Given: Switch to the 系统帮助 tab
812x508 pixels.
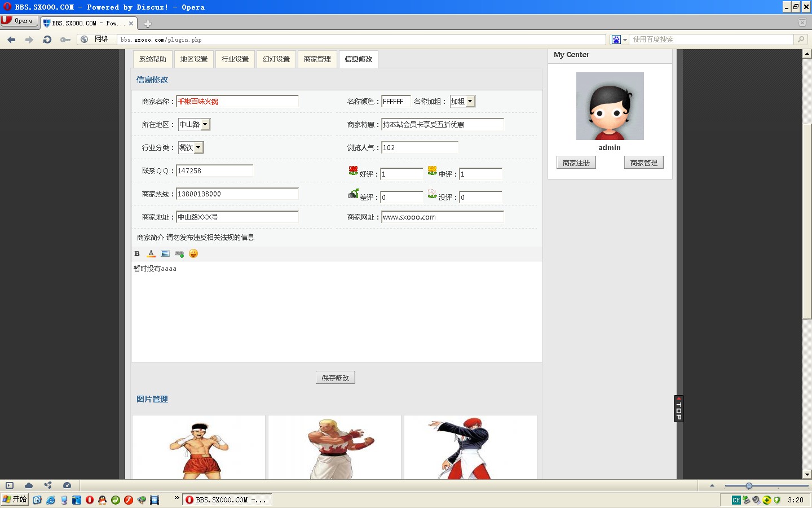Looking at the screenshot, I should click(153, 59).
